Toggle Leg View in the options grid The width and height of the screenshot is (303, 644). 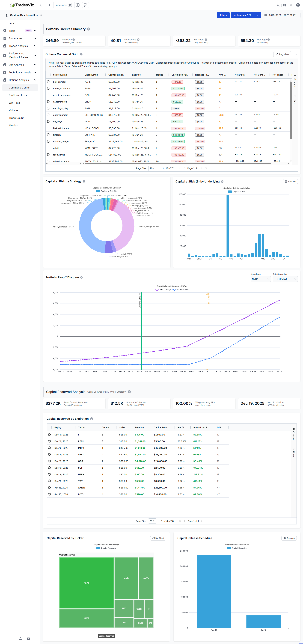[x=282, y=54]
